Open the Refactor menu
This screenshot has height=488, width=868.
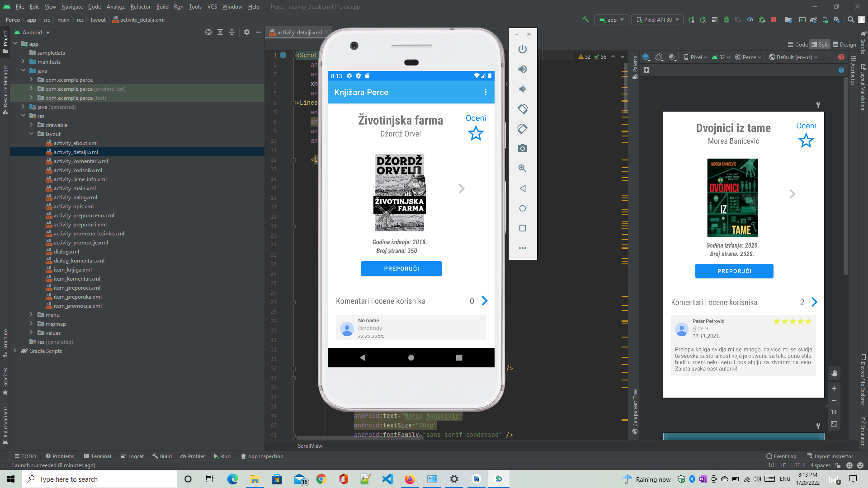coord(140,7)
